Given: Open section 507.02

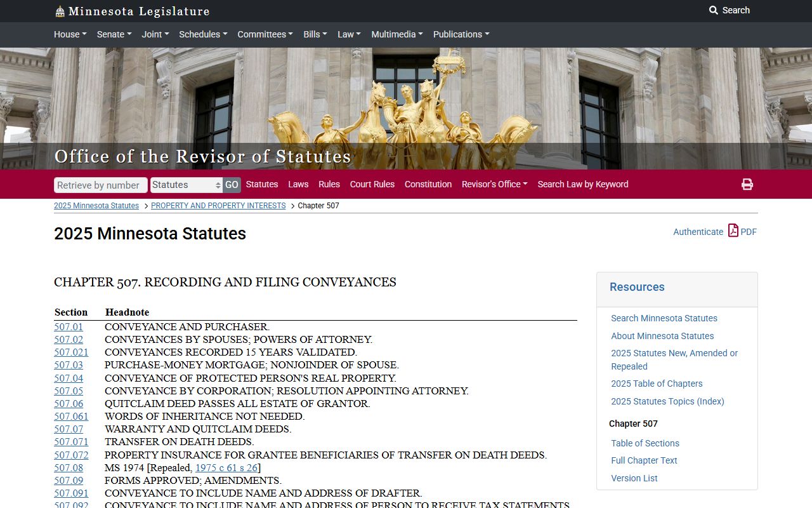Looking at the screenshot, I should 69,340.
